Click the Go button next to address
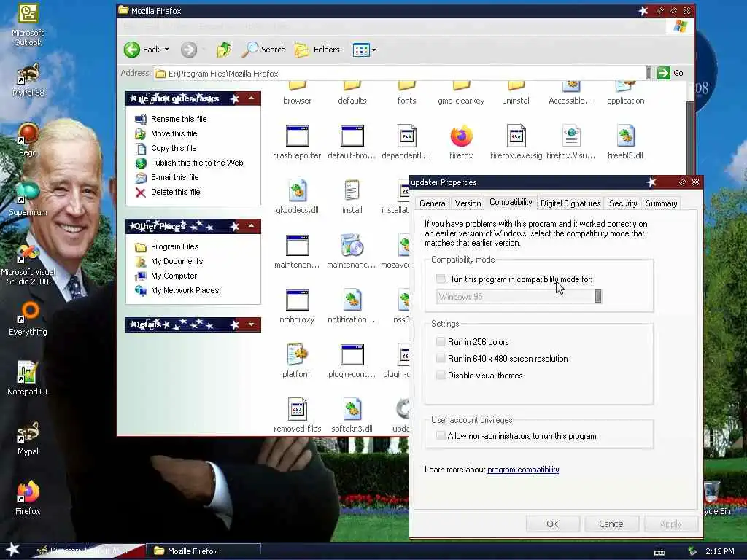The height and width of the screenshot is (560, 747). coord(671,73)
